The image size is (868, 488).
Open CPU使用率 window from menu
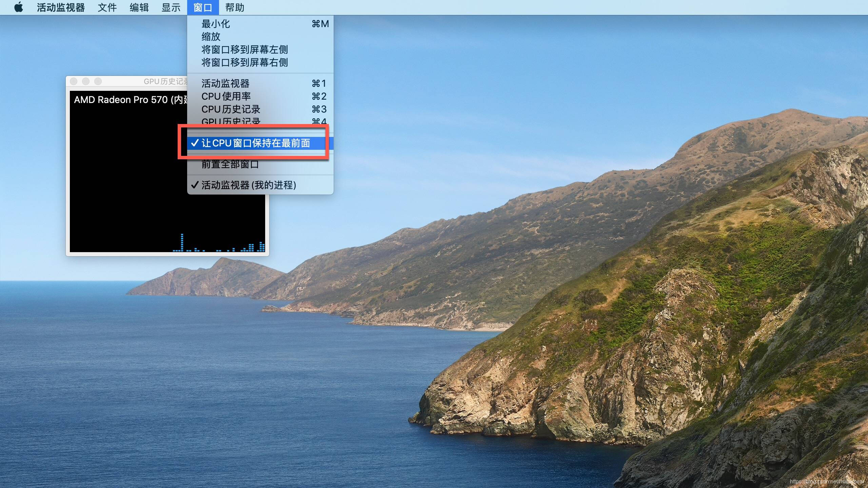point(226,96)
